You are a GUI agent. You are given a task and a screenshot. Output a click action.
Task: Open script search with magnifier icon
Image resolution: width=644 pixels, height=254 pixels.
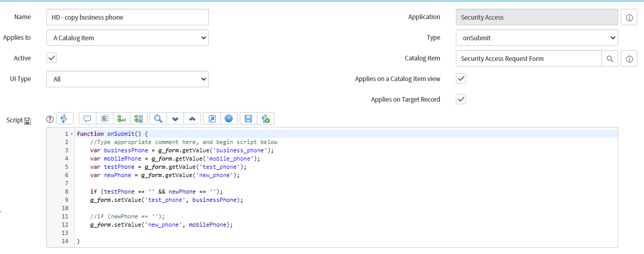(x=158, y=119)
